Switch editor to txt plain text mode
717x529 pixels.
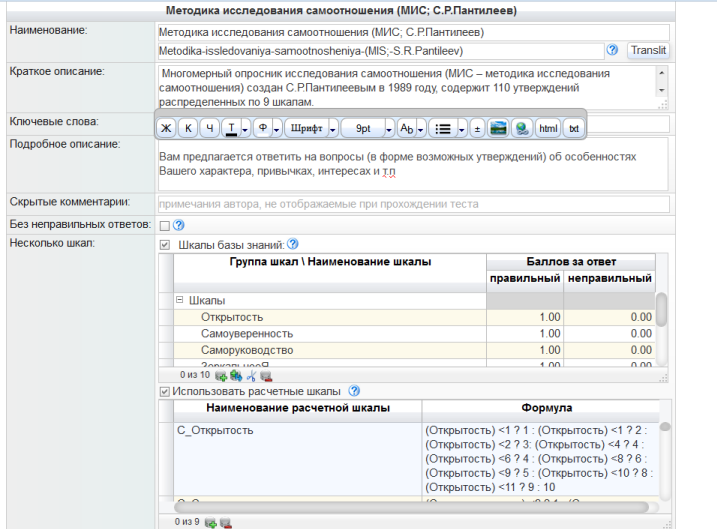574,128
